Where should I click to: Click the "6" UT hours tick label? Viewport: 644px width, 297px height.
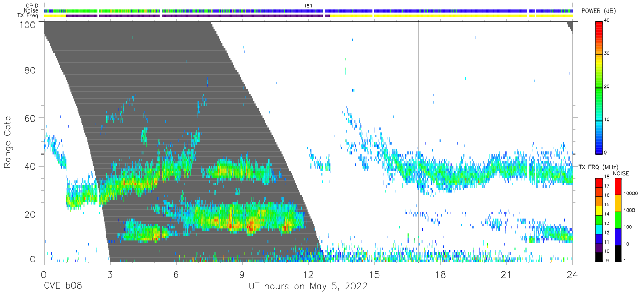(x=176, y=274)
